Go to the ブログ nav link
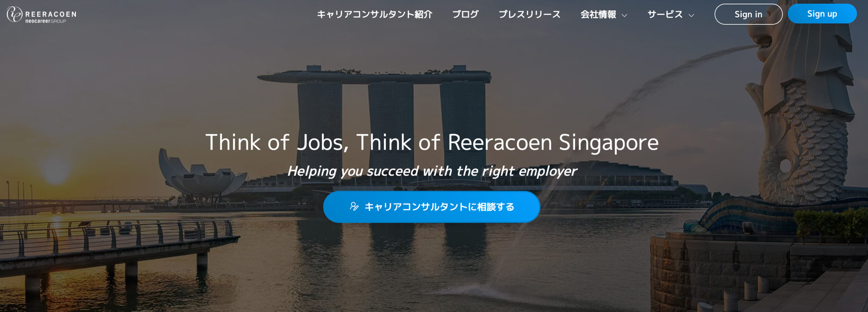The image size is (868, 312). [466, 14]
